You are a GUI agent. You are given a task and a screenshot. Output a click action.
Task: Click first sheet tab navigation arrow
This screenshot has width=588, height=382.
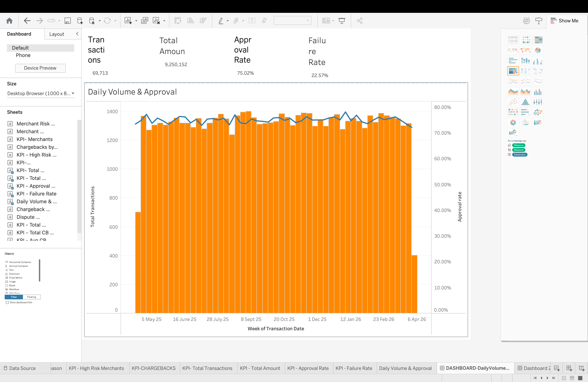535,378
